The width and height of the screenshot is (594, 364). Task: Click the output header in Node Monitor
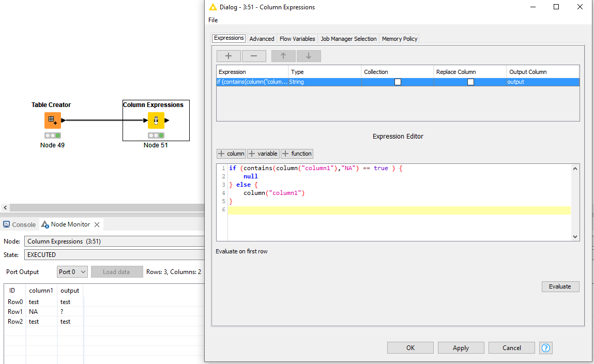pos(70,291)
